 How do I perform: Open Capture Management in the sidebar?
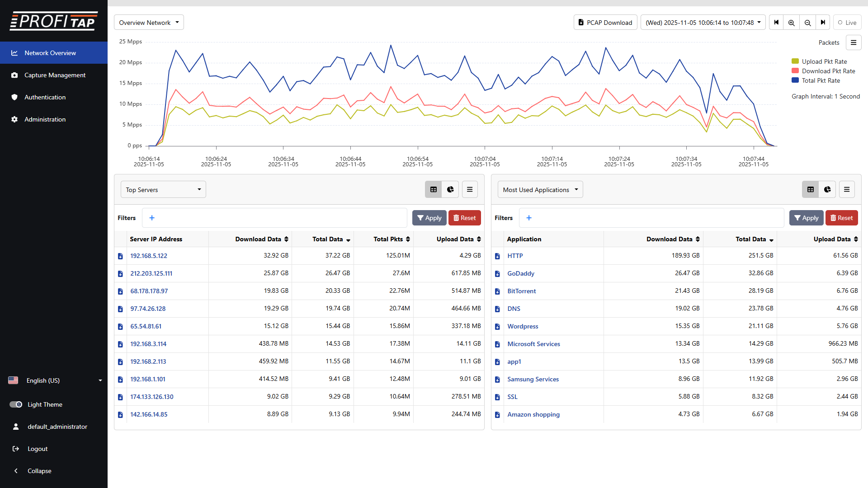click(55, 75)
